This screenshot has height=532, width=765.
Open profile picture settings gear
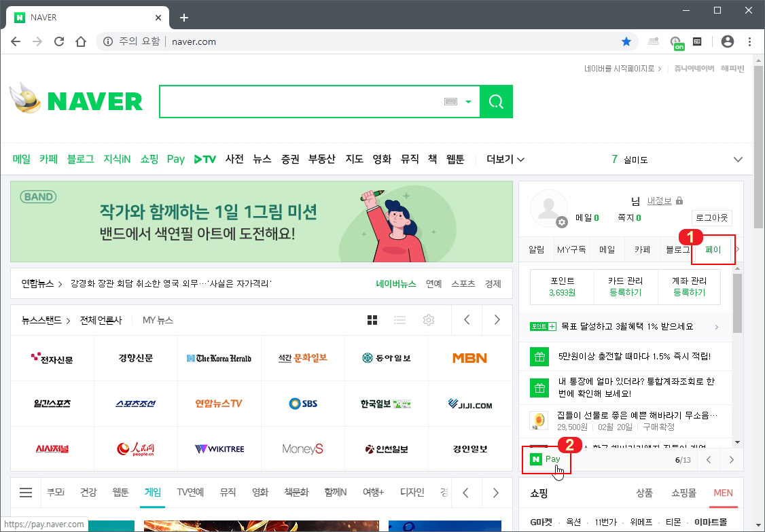point(562,222)
